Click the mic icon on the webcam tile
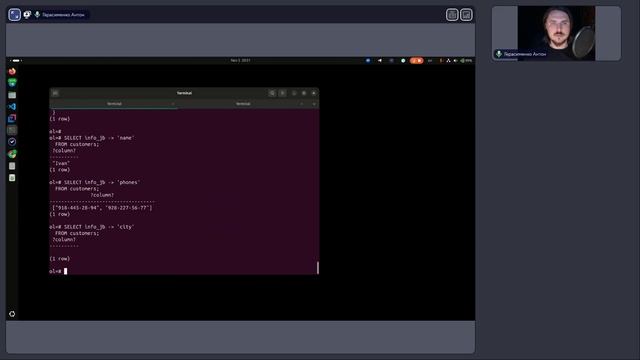 498,54
